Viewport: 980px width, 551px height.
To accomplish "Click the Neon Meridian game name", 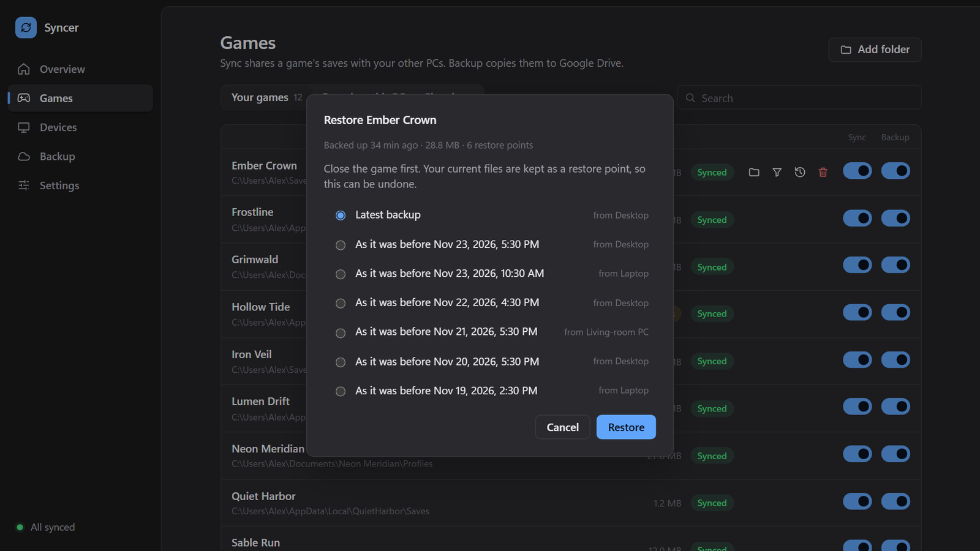I will tap(268, 449).
